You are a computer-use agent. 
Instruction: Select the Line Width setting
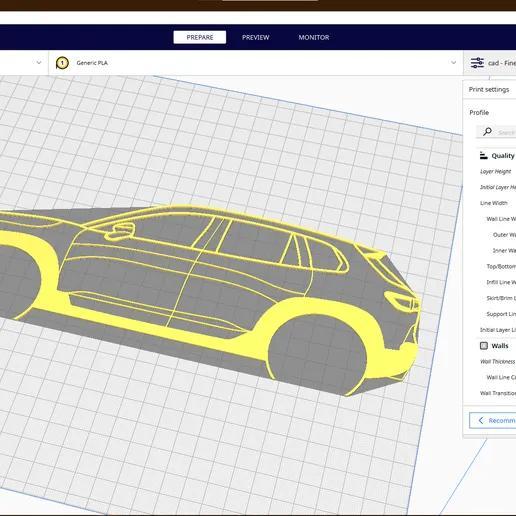pyautogui.click(x=494, y=203)
